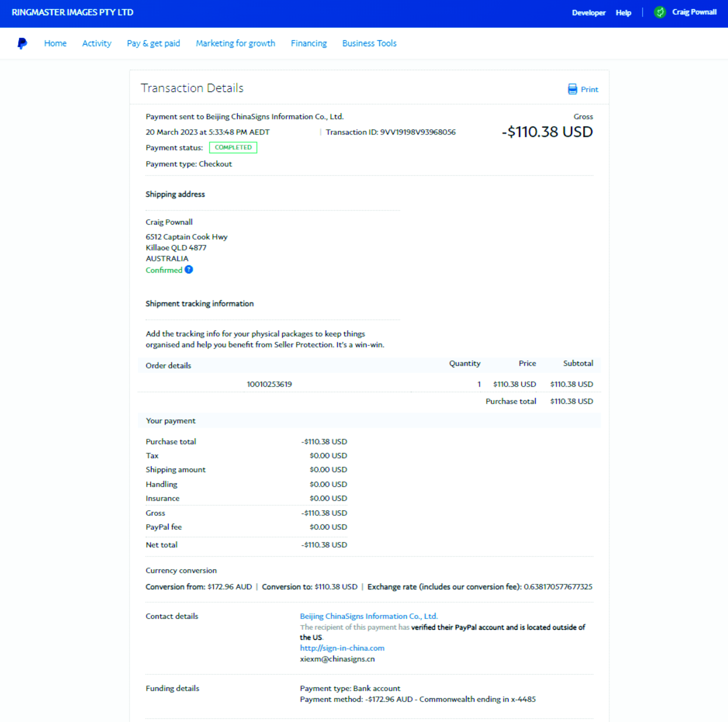Select the date 20 March 2023 line
Viewport: 728px width, 722px height.
click(x=208, y=132)
